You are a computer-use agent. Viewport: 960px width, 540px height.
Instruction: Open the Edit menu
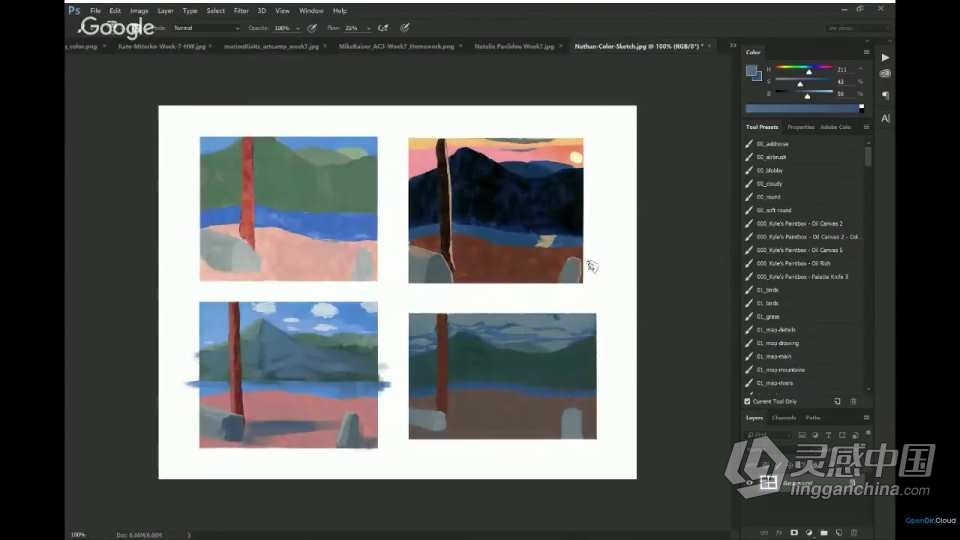[115, 11]
